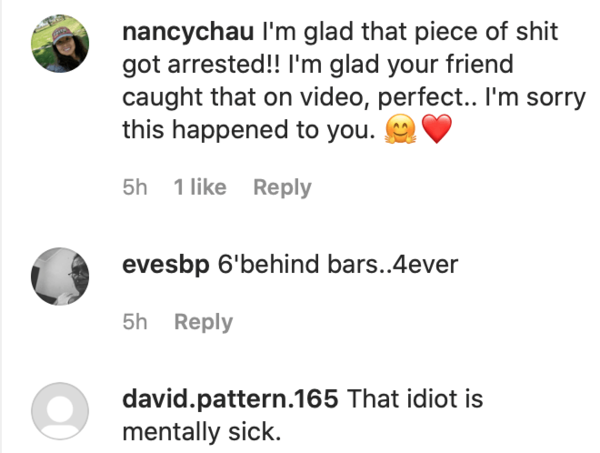The width and height of the screenshot is (600, 453).
Task: Open evesbp's black-and-white profile picture
Action: (x=59, y=274)
